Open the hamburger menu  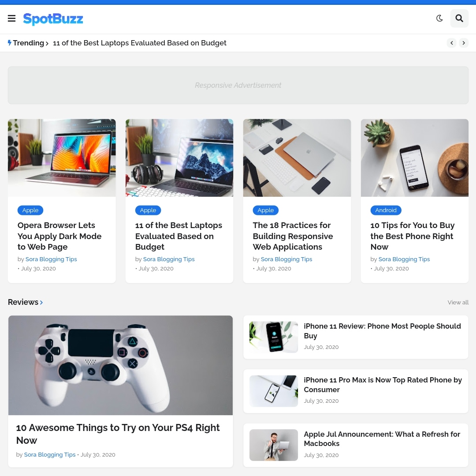11,19
